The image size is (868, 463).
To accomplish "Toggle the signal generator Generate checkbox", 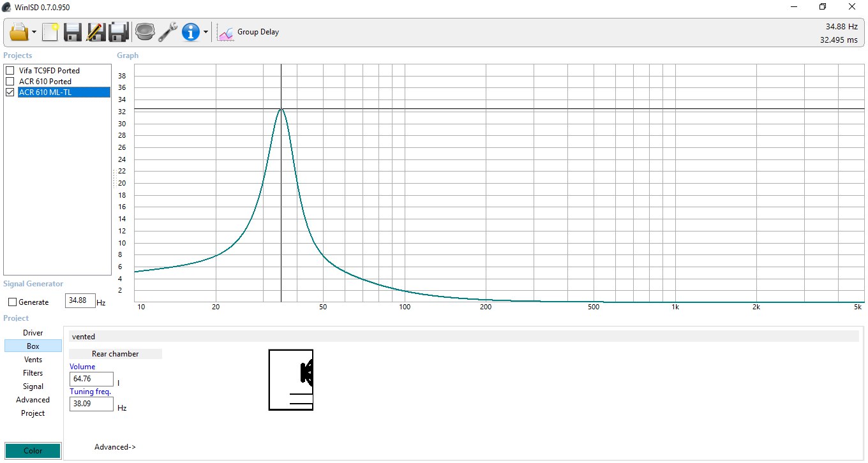I will pyautogui.click(x=13, y=302).
